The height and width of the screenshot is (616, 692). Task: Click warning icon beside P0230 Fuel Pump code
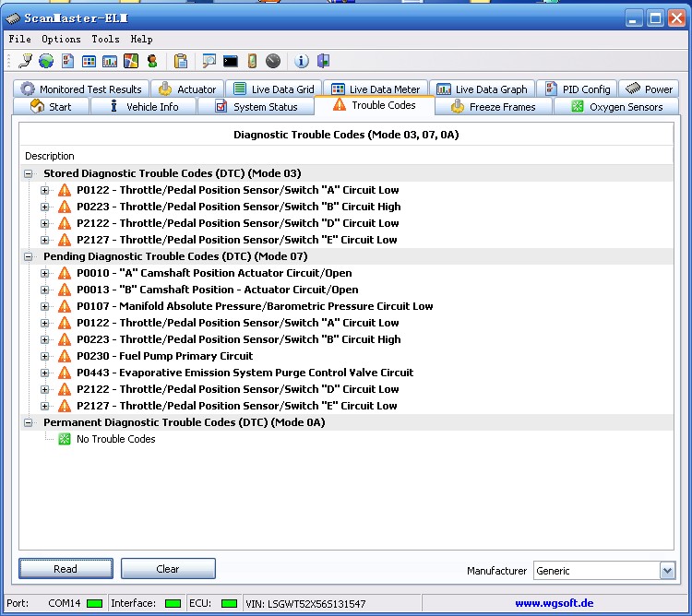point(65,356)
